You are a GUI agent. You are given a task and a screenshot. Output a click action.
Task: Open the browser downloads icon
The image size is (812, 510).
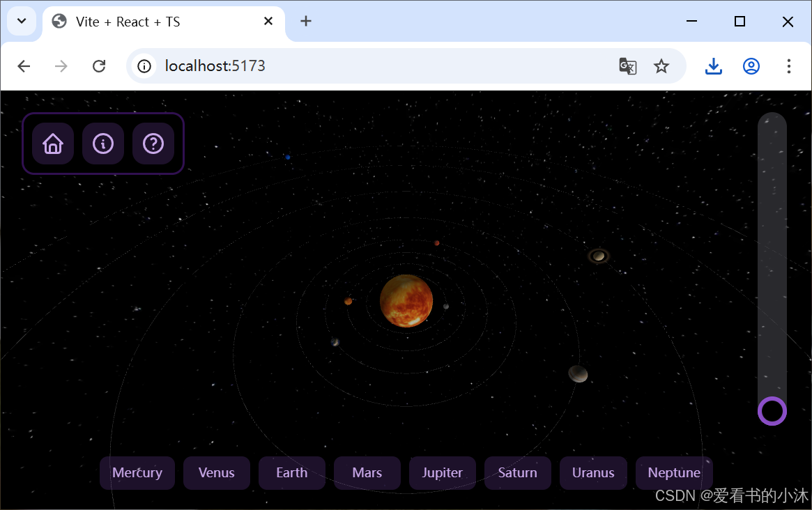[x=714, y=66]
